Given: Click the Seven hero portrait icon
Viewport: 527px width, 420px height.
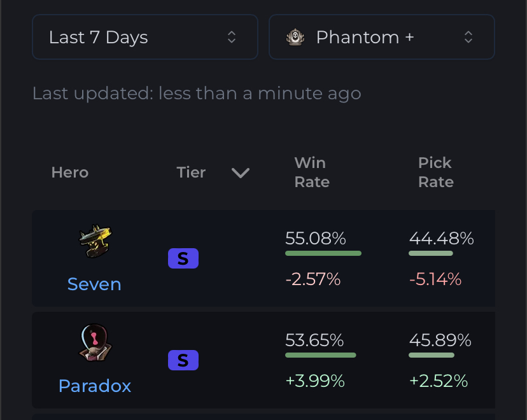Looking at the screenshot, I should click(95, 241).
